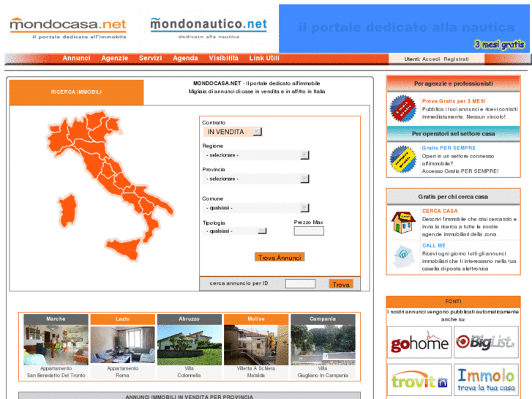532x399 pixels.
Task: Expand the Comune dropdown
Action: (x=256, y=208)
